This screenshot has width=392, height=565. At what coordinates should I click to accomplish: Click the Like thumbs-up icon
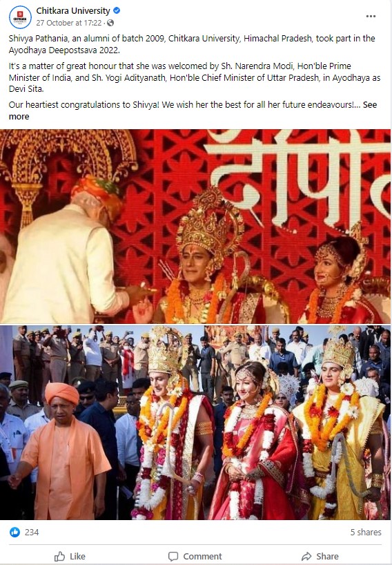click(x=60, y=556)
